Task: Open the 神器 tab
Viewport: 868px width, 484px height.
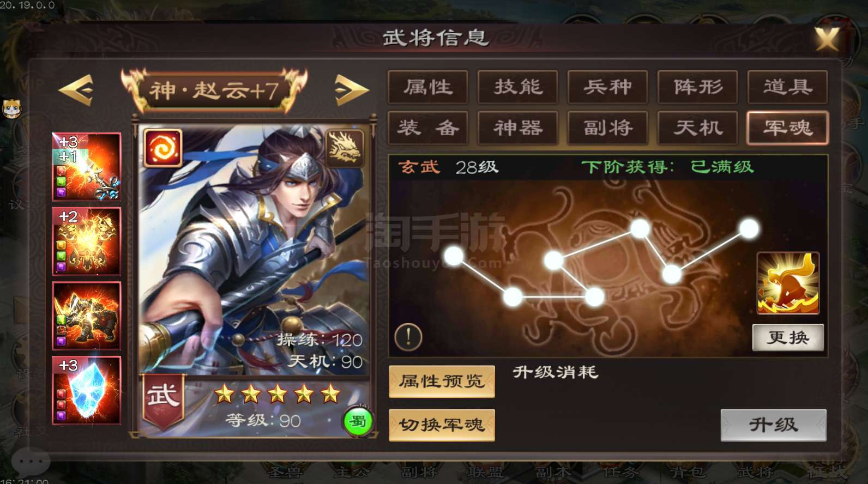Action: 518,128
